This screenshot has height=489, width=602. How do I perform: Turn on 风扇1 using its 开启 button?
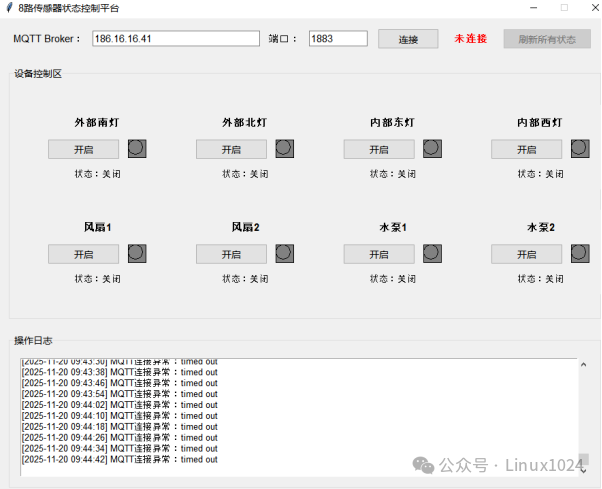tap(83, 254)
